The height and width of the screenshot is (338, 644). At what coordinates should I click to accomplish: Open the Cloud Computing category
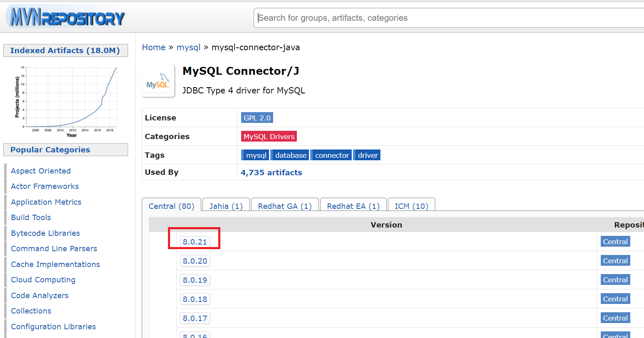pyautogui.click(x=43, y=280)
